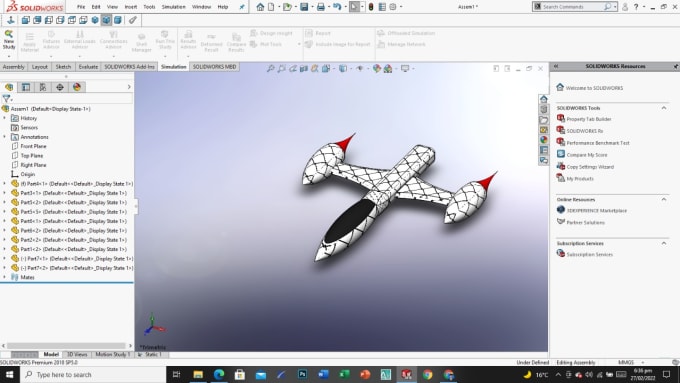
Task: Toggle the highlighted Shaded With Edges view button
Action: click(106, 20)
